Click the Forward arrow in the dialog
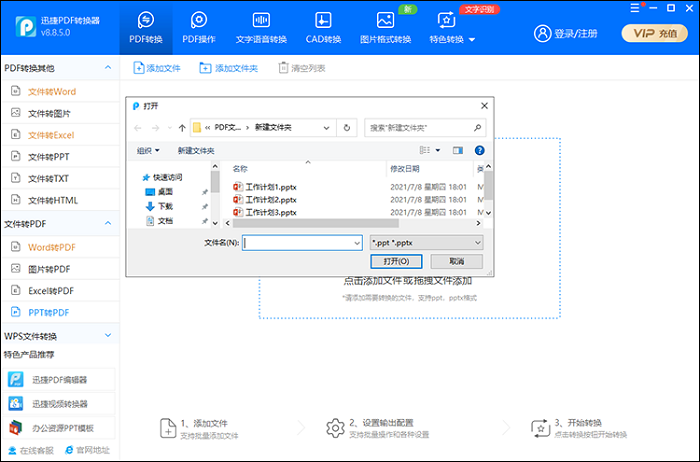700x462 pixels. [x=155, y=128]
